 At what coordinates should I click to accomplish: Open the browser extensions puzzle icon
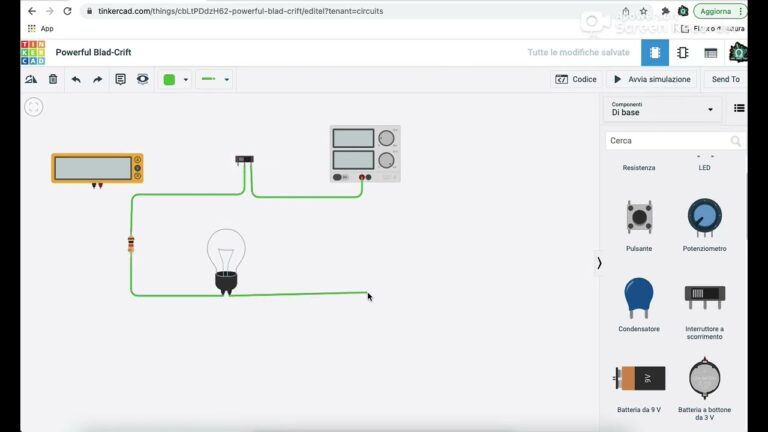(665, 11)
